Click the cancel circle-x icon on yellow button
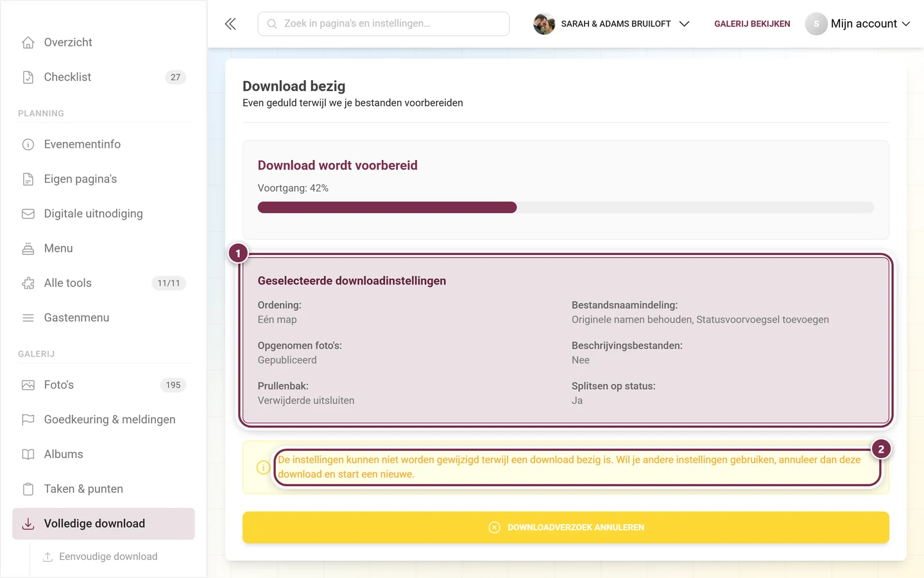This screenshot has width=924, height=578. coord(494,527)
